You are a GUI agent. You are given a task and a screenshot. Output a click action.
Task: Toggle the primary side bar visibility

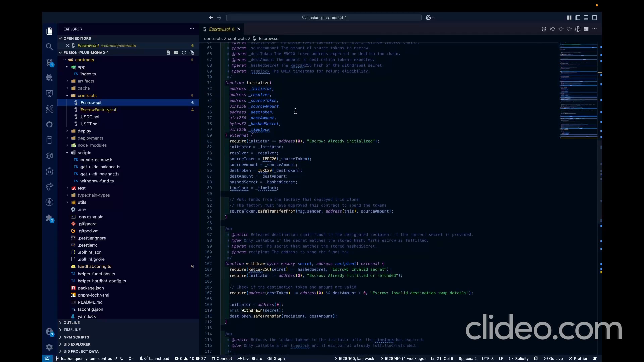578,18
